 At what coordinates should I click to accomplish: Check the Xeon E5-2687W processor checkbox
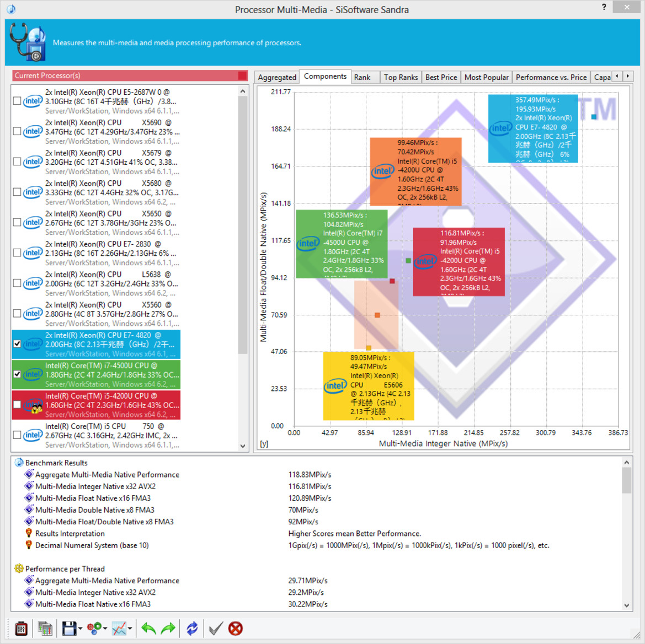point(17,101)
